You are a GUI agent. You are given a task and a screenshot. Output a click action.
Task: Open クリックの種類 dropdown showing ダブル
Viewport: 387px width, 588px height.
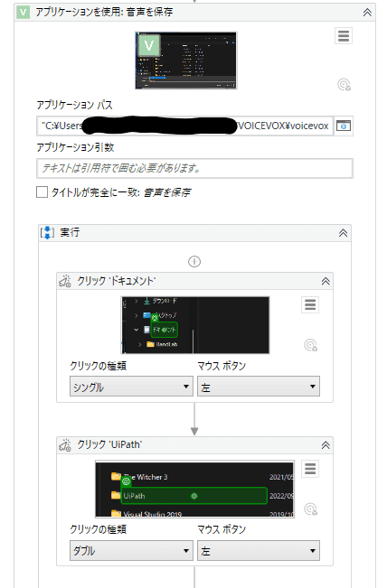coord(131,550)
